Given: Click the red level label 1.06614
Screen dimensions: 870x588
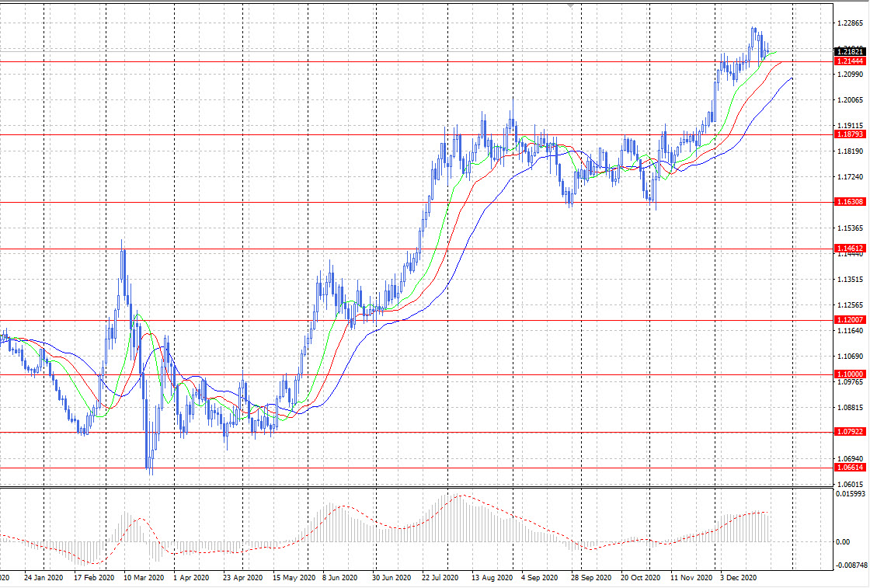Looking at the screenshot, I should point(851,468).
